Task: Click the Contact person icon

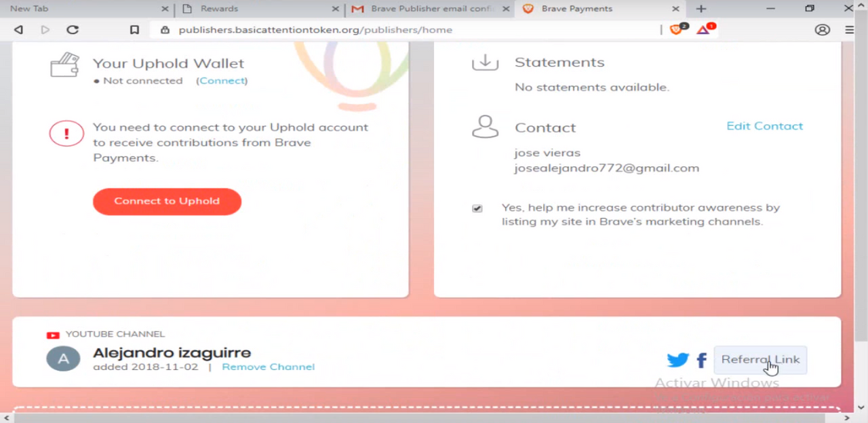Action: point(485,127)
